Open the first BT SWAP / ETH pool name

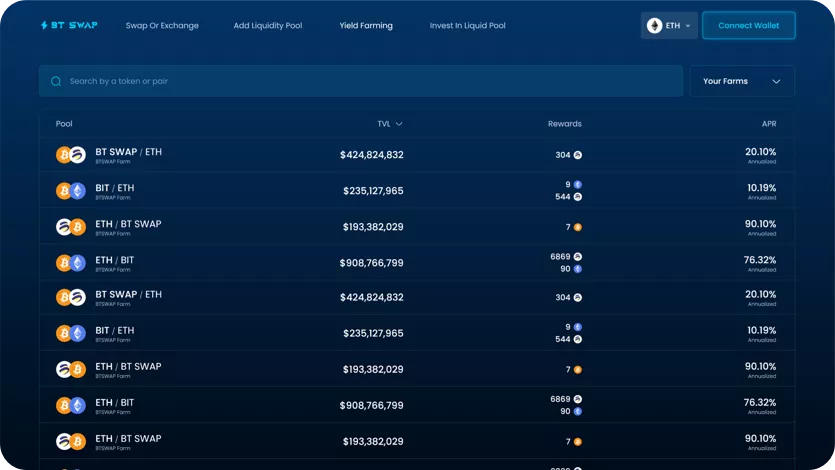128,152
